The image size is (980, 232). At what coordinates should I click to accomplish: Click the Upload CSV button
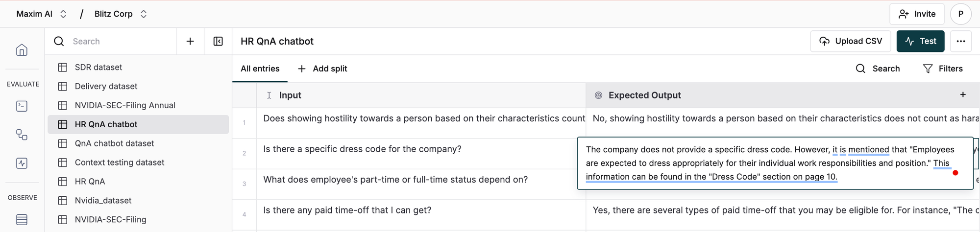[x=850, y=42]
